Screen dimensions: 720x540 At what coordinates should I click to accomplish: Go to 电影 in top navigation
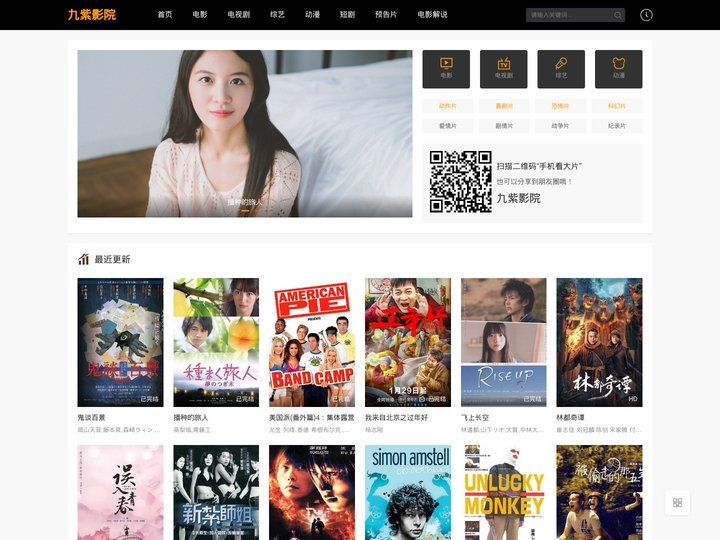pos(200,15)
